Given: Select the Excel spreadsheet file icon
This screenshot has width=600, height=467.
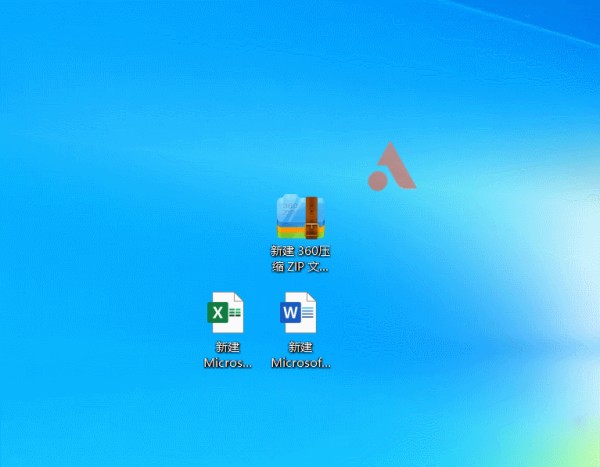Looking at the screenshot, I should pos(226,312).
